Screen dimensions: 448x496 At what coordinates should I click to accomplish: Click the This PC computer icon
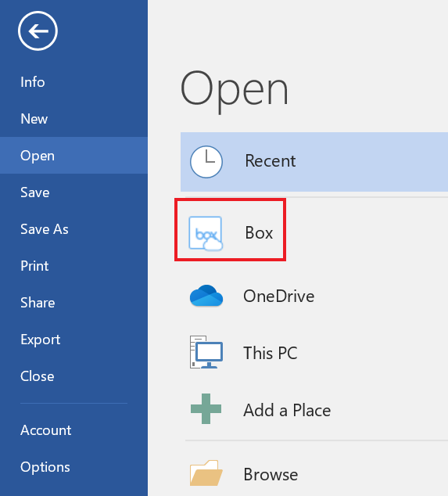[206, 352]
